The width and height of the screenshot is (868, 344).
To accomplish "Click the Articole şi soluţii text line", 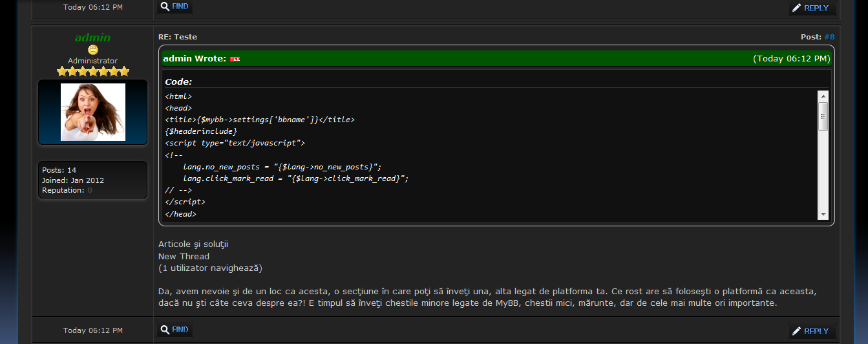I will (193, 244).
